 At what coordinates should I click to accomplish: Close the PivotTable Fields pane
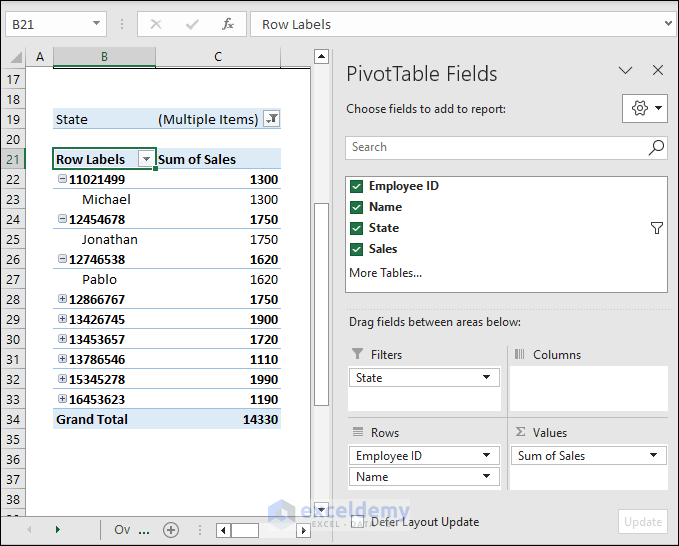[x=658, y=70]
